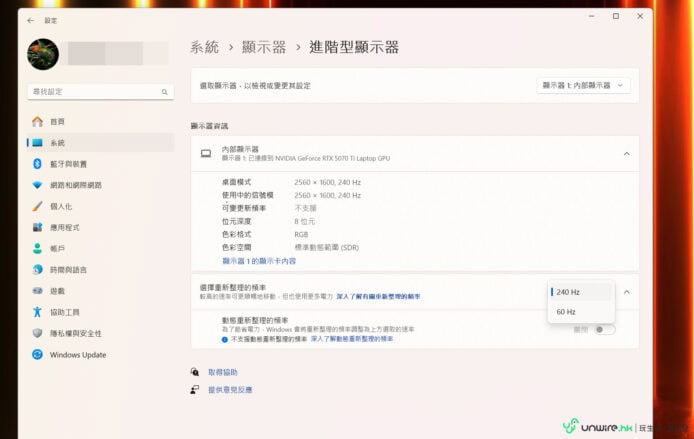Click the 網路和網際網路 network icon
The width and height of the screenshot is (694, 439).
(38, 185)
